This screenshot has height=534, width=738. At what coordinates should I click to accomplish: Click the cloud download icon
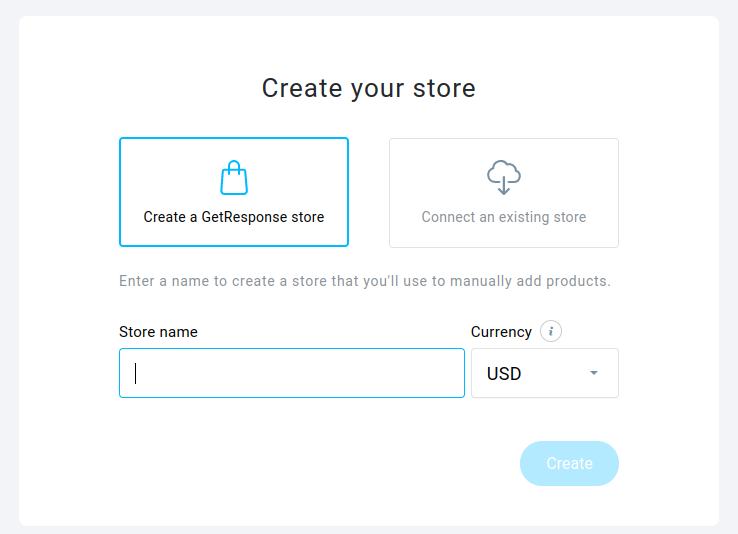click(x=504, y=177)
